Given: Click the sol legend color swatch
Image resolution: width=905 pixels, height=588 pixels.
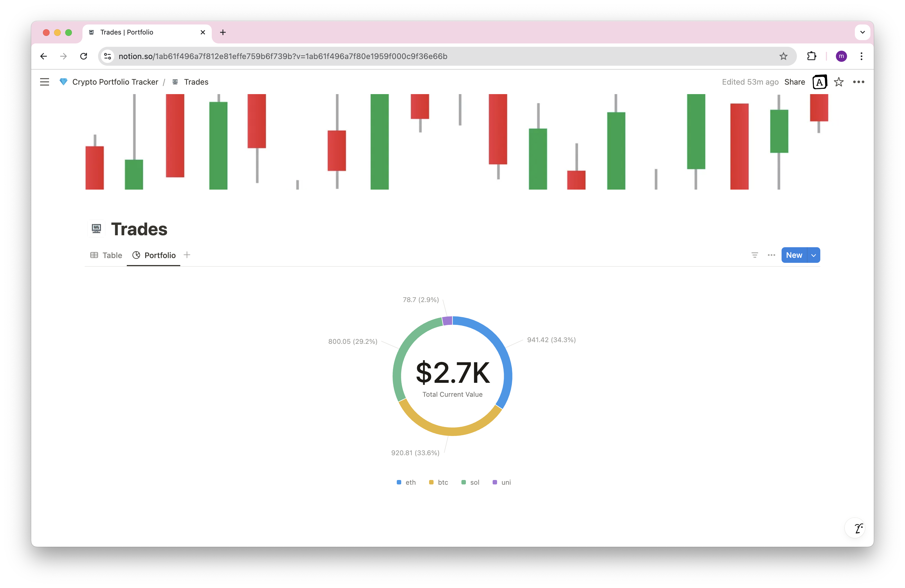Looking at the screenshot, I should (464, 482).
